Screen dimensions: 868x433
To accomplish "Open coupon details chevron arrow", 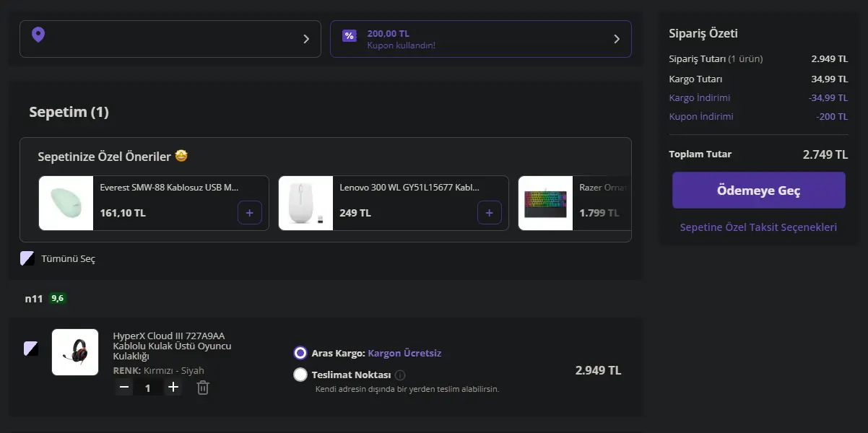I will 617,39.
